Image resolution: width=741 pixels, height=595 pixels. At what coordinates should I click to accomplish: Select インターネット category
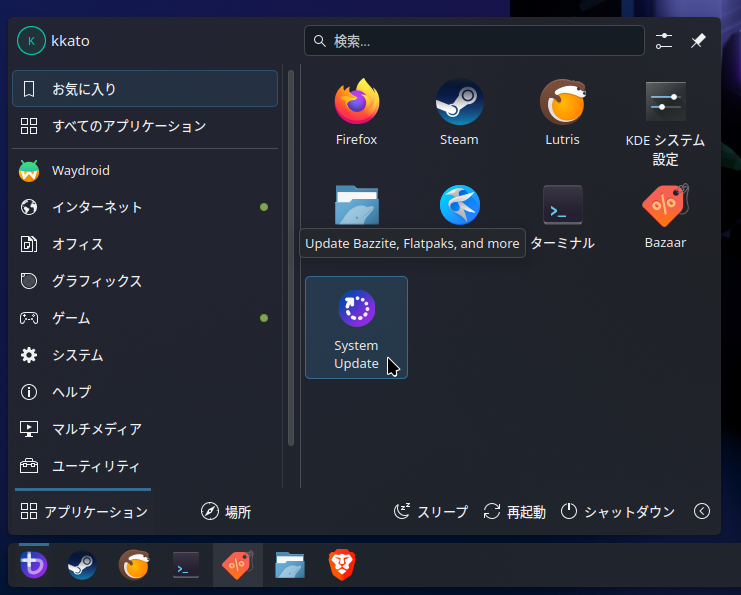[x=145, y=207]
